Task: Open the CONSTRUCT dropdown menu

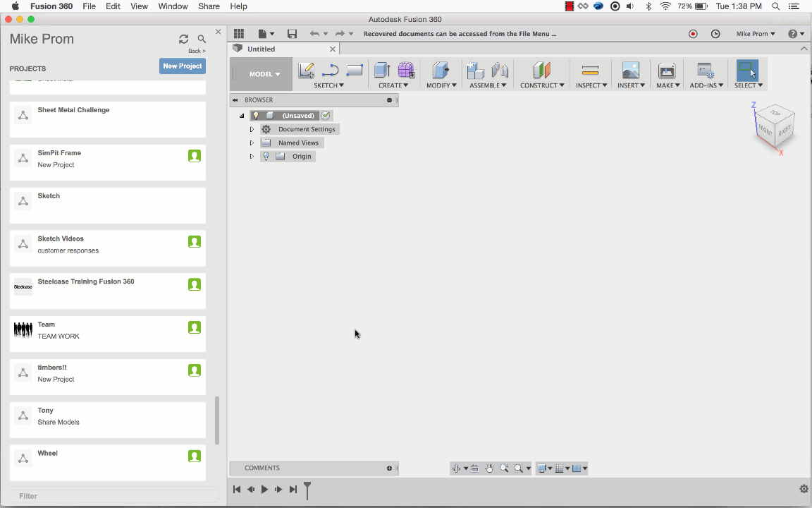Action: 542,85
